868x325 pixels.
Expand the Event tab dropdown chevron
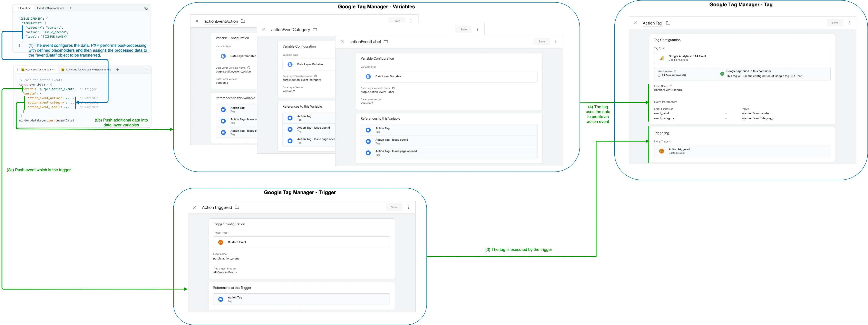click(x=29, y=8)
